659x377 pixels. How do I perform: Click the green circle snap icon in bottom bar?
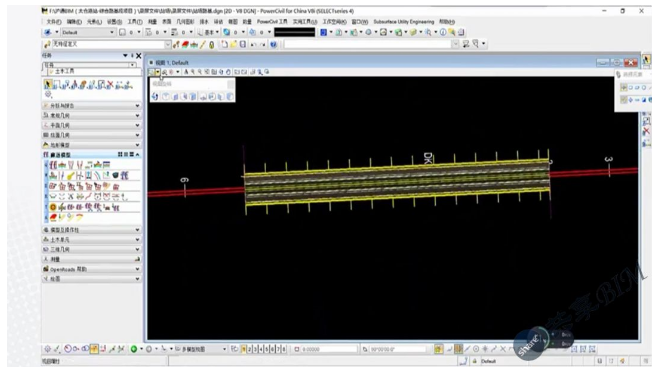(134, 349)
